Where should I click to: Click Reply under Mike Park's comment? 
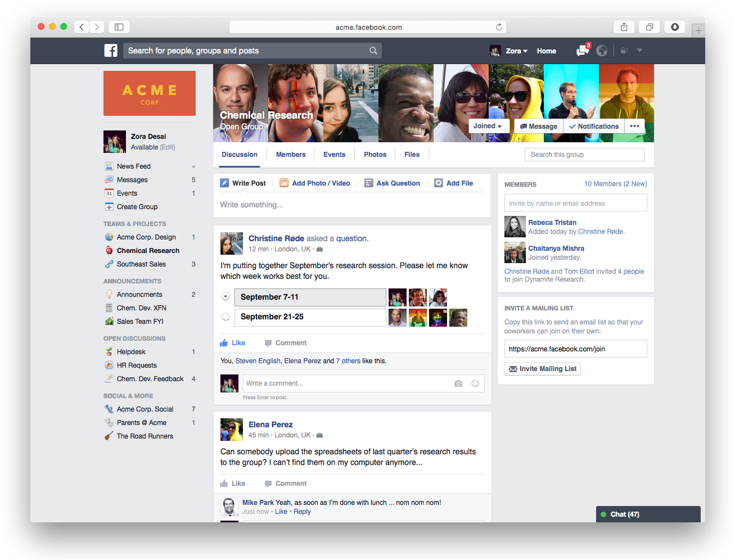click(302, 512)
